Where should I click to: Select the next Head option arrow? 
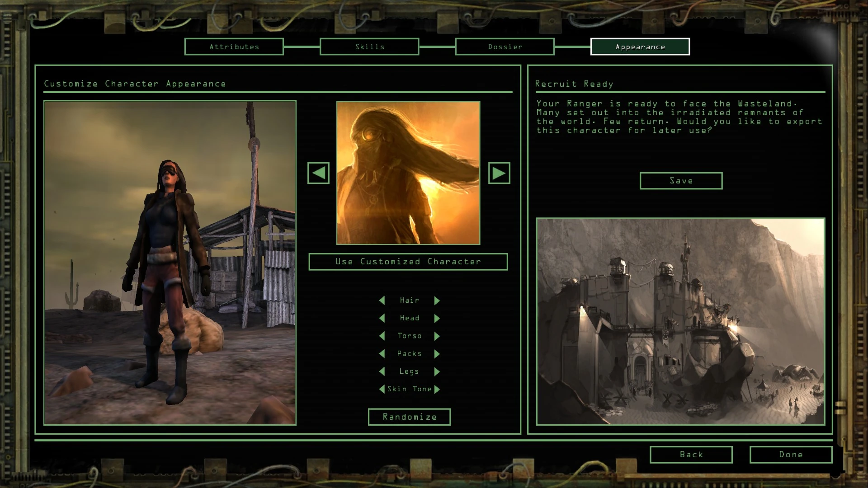tap(437, 318)
